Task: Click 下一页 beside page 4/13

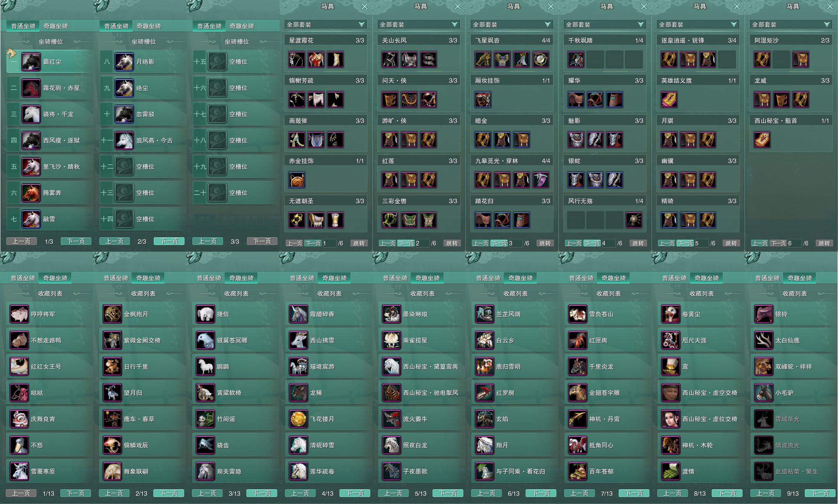Action: tap(355, 493)
